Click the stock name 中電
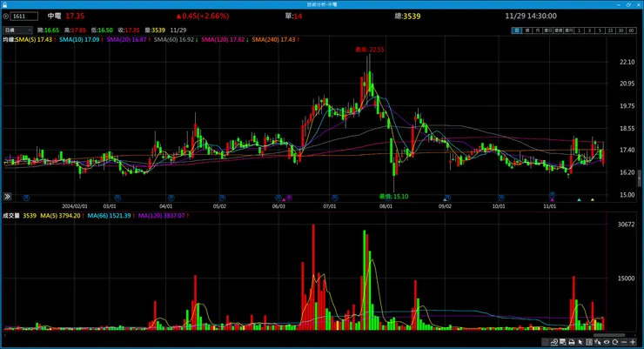644x349 pixels. (x=54, y=16)
